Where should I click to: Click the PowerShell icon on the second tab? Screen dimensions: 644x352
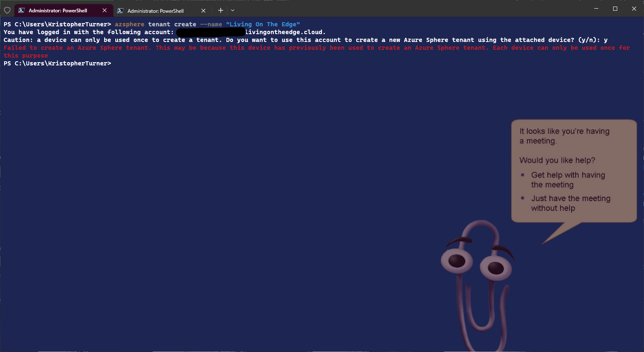pos(120,11)
